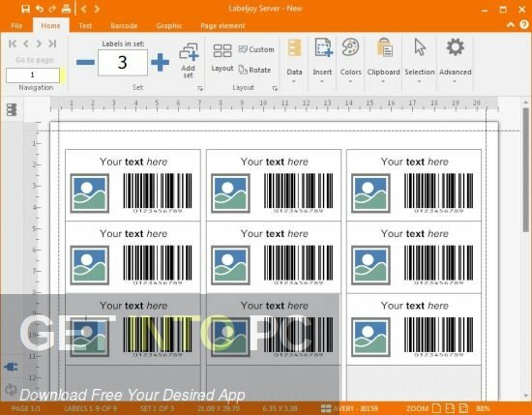This screenshot has width=532, height=415.
Task: Select the Home ribbon tab
Action: (50, 26)
